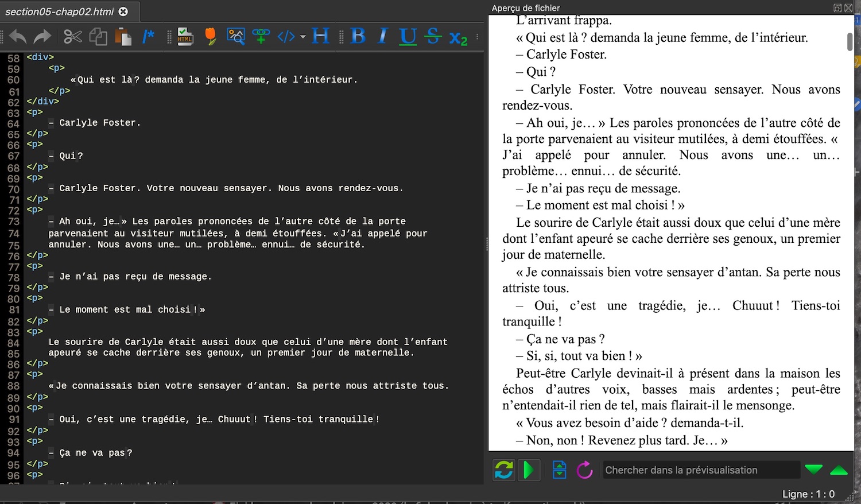Screen dimensions: 861x504
Task: Click the blue page up-down arrows icon
Action: pyautogui.click(x=559, y=470)
